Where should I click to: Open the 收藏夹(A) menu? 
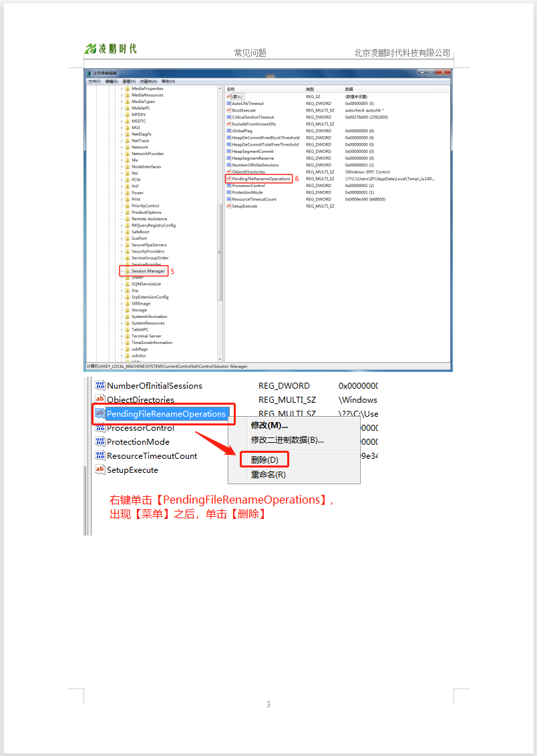(148, 81)
